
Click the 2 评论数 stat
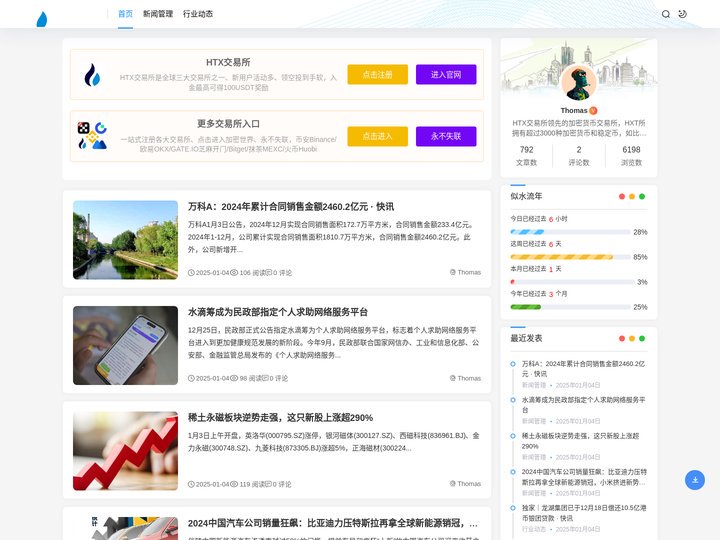tap(579, 156)
